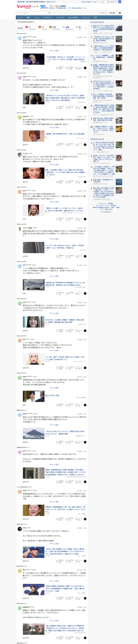Click 共感した icon on パンダ's comment

57,182
